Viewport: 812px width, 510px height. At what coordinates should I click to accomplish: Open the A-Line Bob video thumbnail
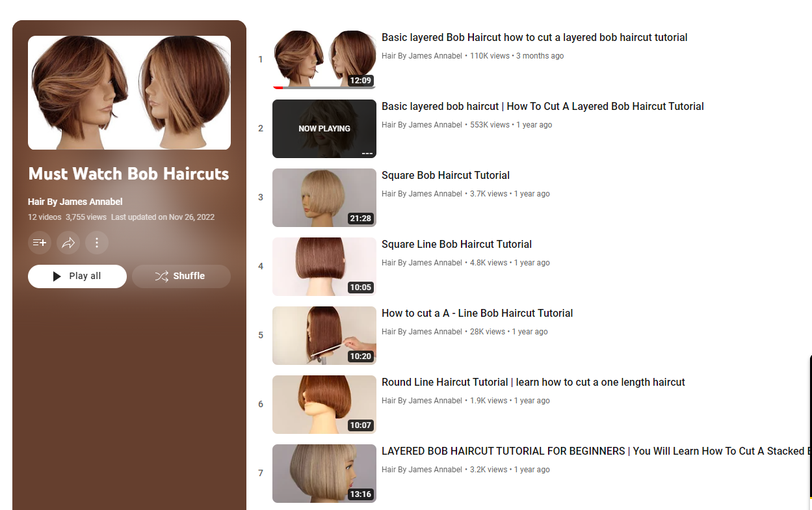324,335
